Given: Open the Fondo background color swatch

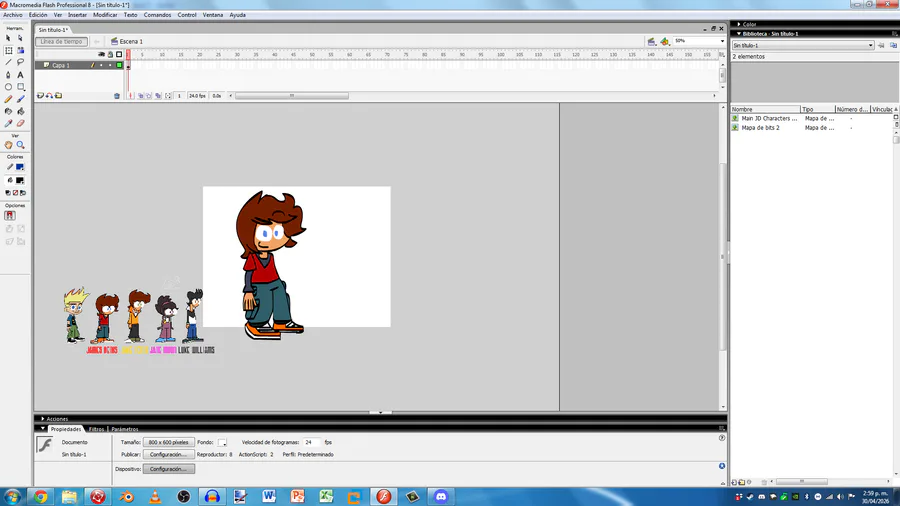Looking at the screenshot, I should point(222,442).
